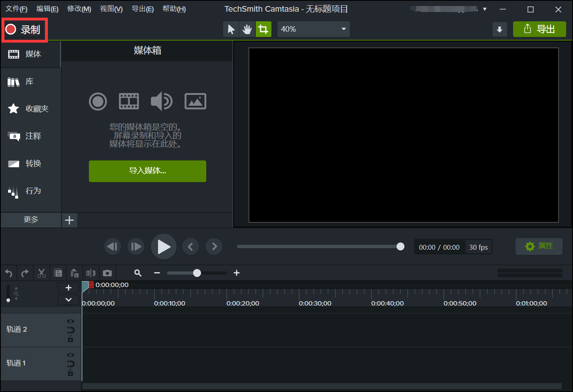Click the screen recording circle icon in media bin
Image resolution: width=573 pixels, height=392 pixels.
(x=98, y=101)
